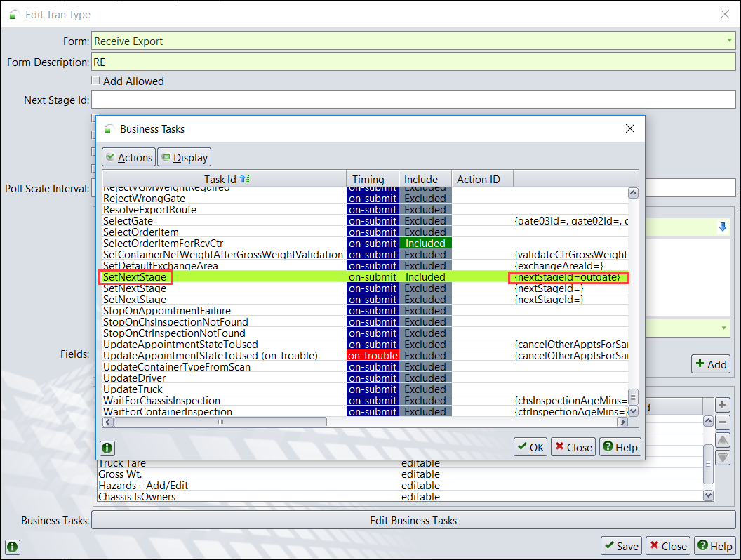
Task: Click the Next Stage Id input field
Action: pyautogui.click(x=413, y=100)
